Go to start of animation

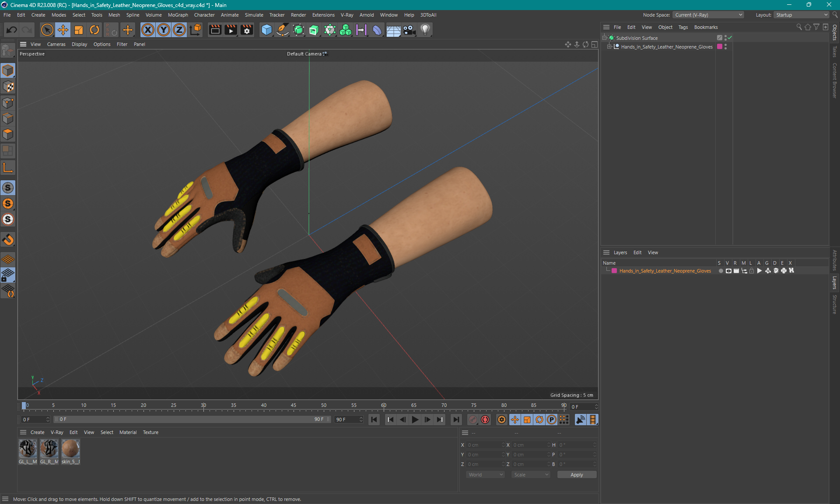[x=374, y=420]
